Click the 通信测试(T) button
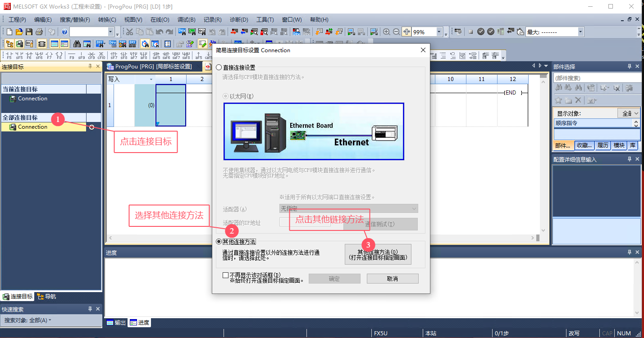Image resolution: width=644 pixels, height=338 pixels. point(380,224)
